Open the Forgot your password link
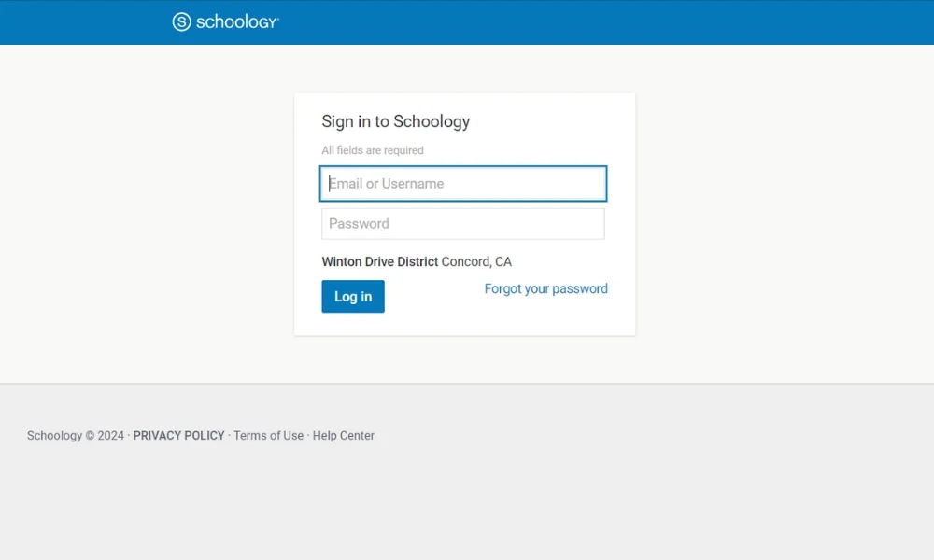This screenshot has height=560, width=934. pyautogui.click(x=546, y=288)
